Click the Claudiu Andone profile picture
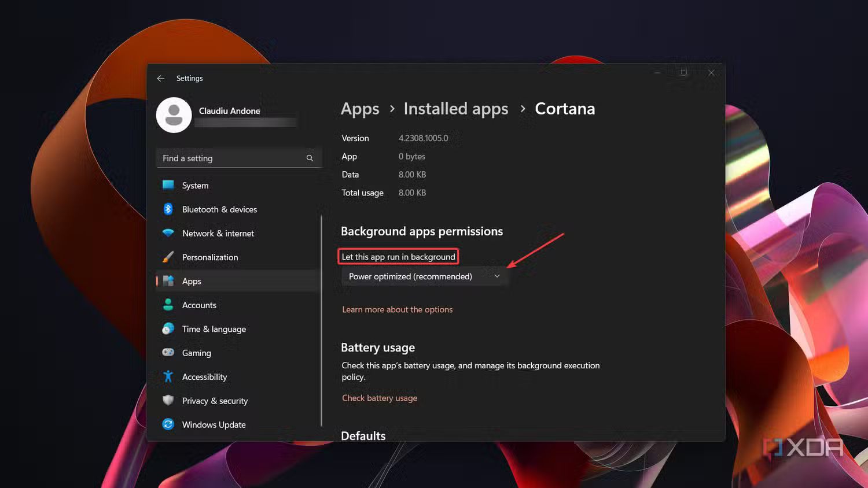 [174, 114]
